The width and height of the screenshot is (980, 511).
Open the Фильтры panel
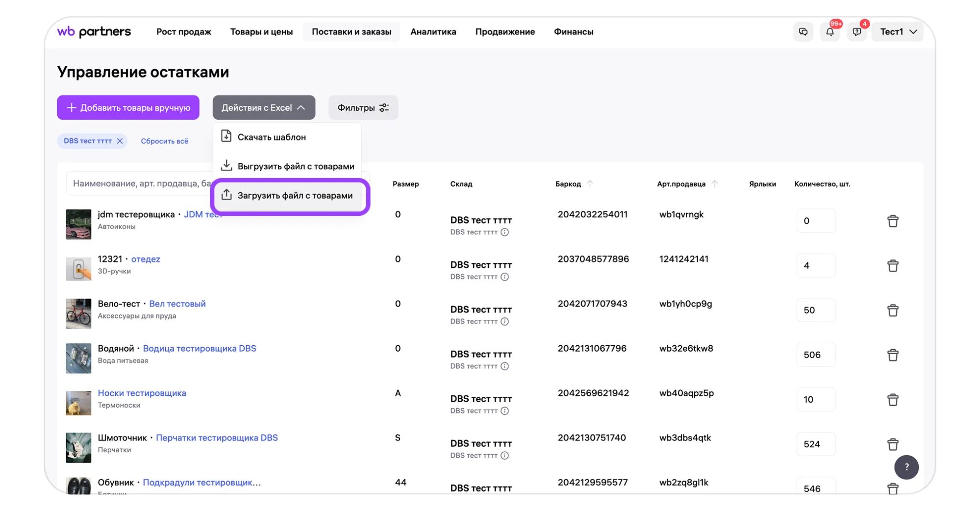click(x=363, y=107)
